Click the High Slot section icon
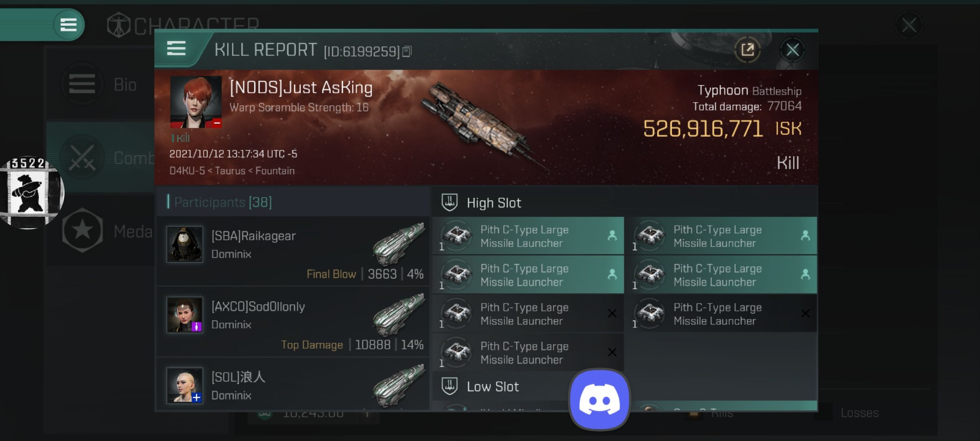This screenshot has width=980, height=441. [x=450, y=203]
